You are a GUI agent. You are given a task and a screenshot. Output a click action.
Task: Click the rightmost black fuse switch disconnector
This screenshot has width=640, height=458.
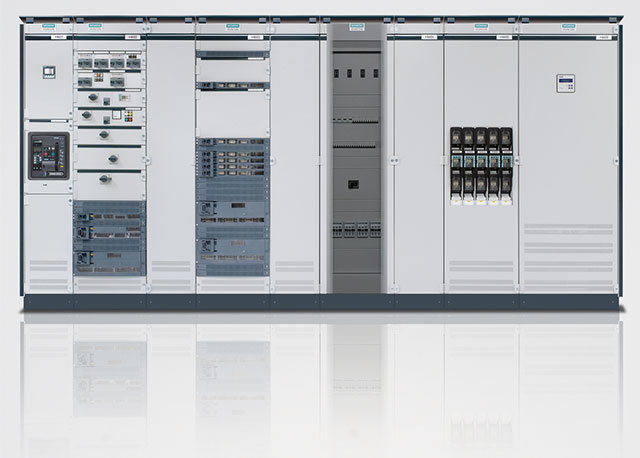[507, 166]
